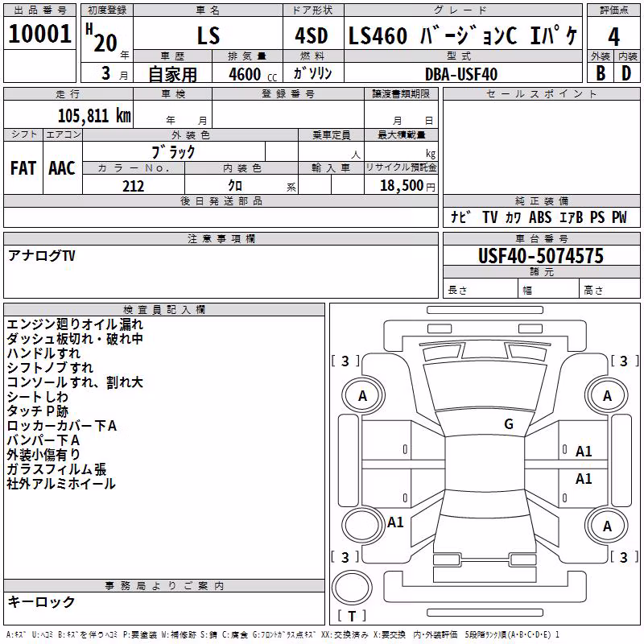The height and width of the screenshot is (644, 644).
Task: Select inspector note シートしわ
Action: click(x=37, y=397)
